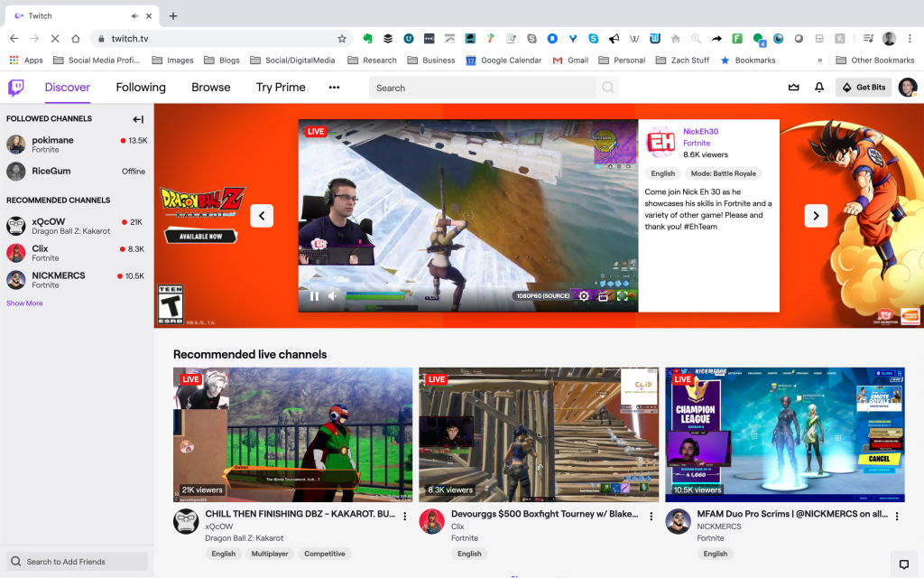Show the next carousel stream
This screenshot has width=924, height=578.
(x=816, y=216)
